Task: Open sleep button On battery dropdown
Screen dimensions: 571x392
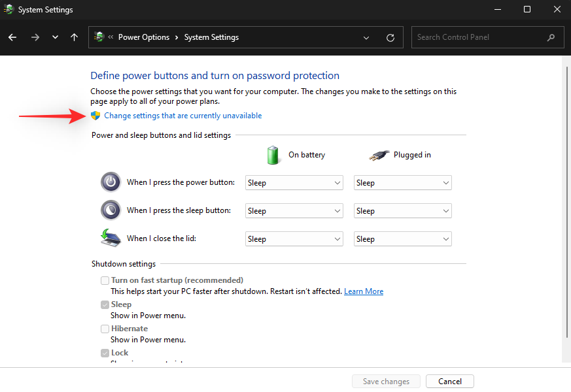Action: point(294,211)
